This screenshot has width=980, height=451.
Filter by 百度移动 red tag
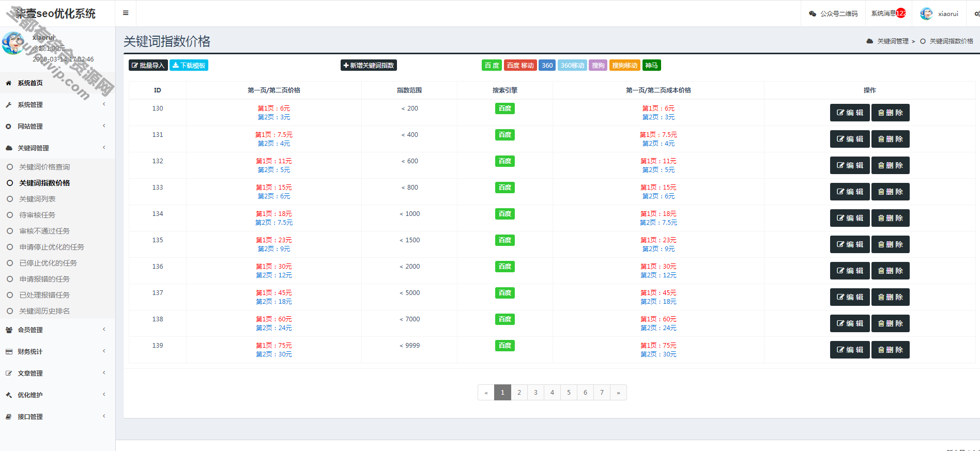[x=520, y=66]
